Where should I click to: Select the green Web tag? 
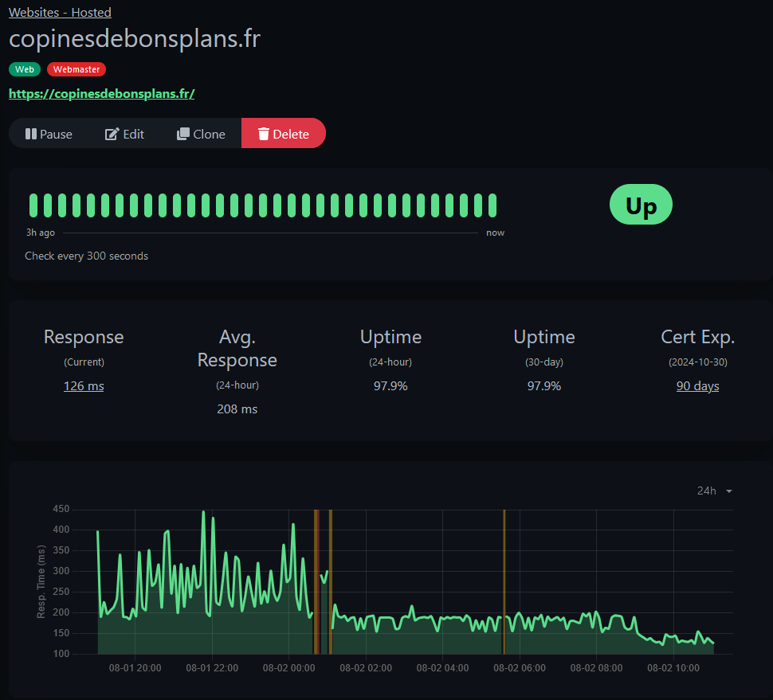[25, 69]
